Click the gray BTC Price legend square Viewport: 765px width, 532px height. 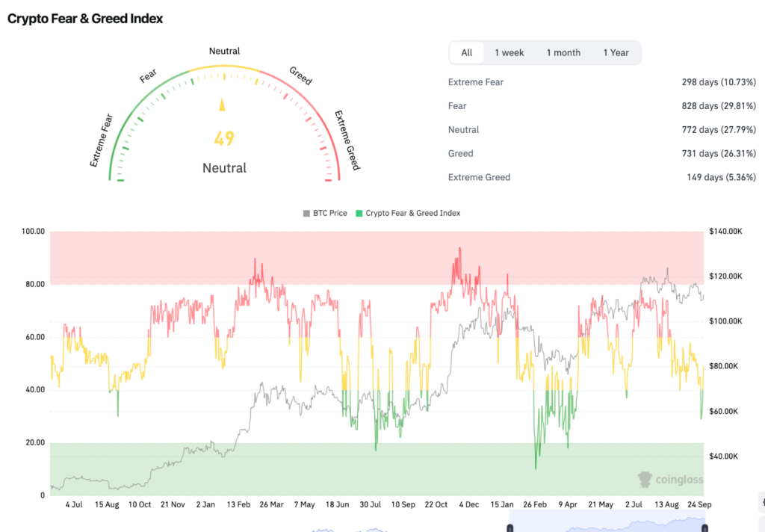click(x=306, y=214)
